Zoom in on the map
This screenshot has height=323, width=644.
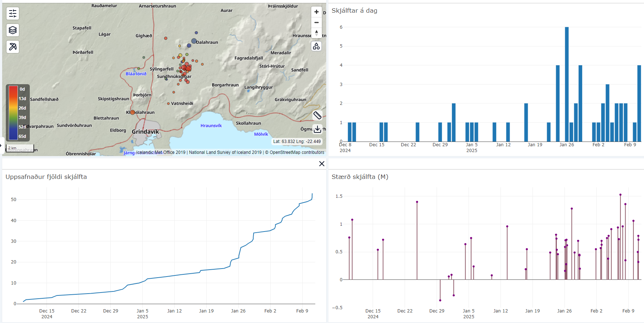[x=316, y=12]
